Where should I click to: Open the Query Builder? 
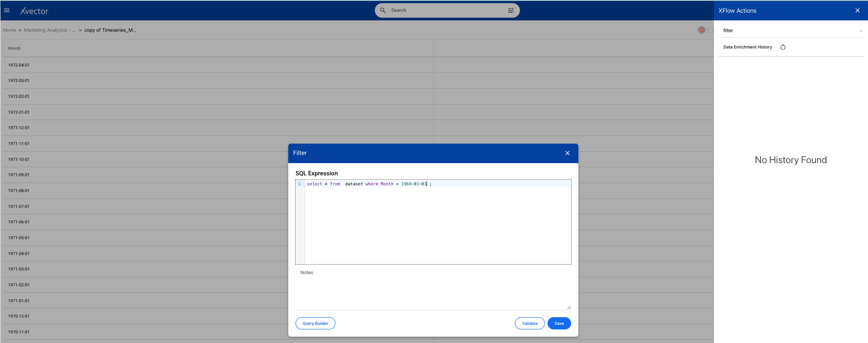(315, 324)
